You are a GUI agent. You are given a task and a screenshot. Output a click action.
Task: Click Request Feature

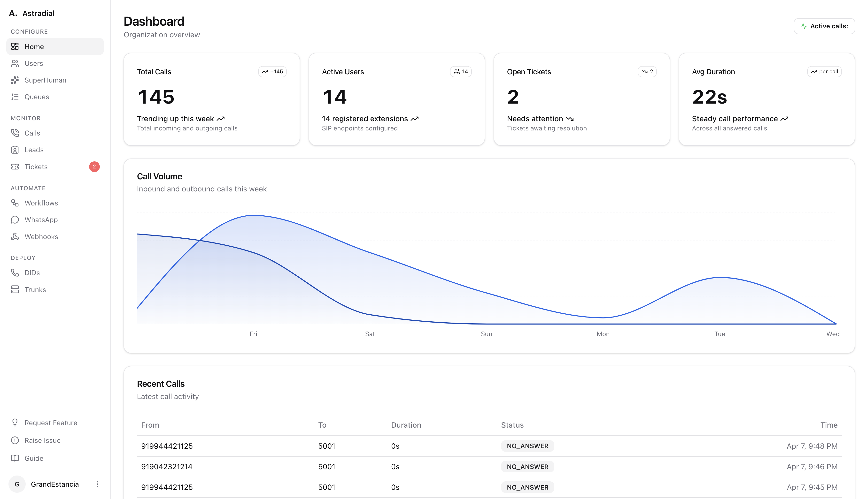pos(51,423)
